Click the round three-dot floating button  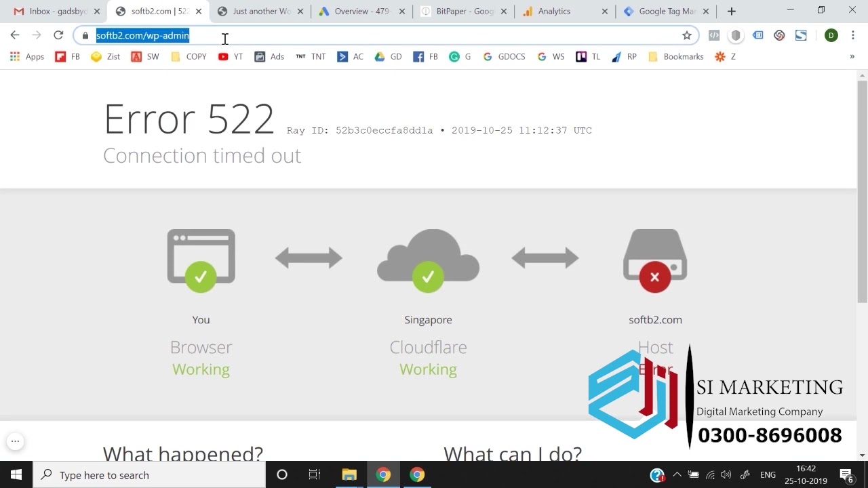coord(15,442)
